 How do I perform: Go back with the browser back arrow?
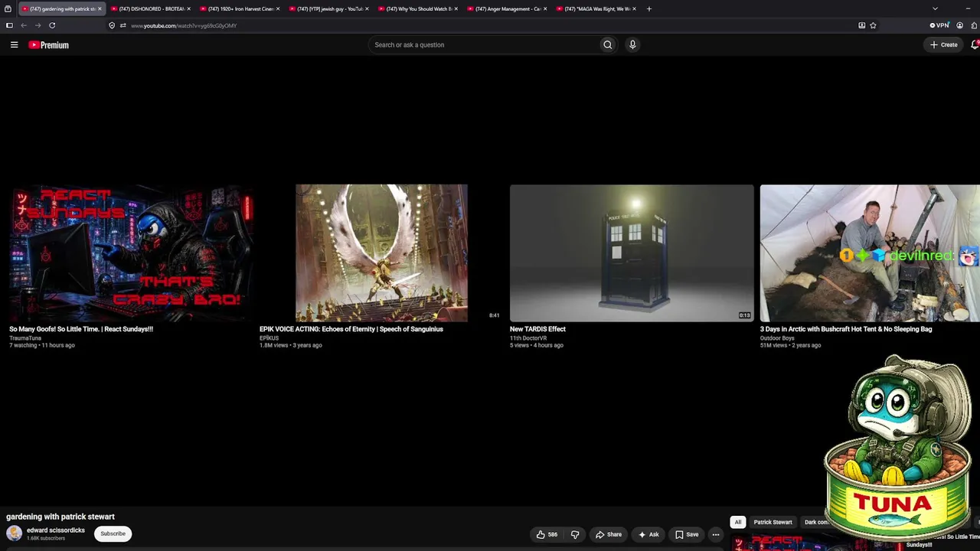[x=23, y=25]
